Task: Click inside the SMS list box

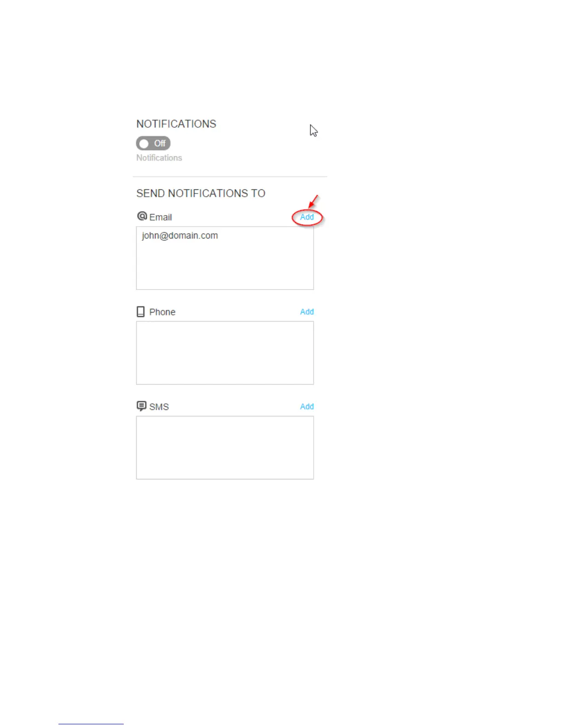Action: [225, 448]
